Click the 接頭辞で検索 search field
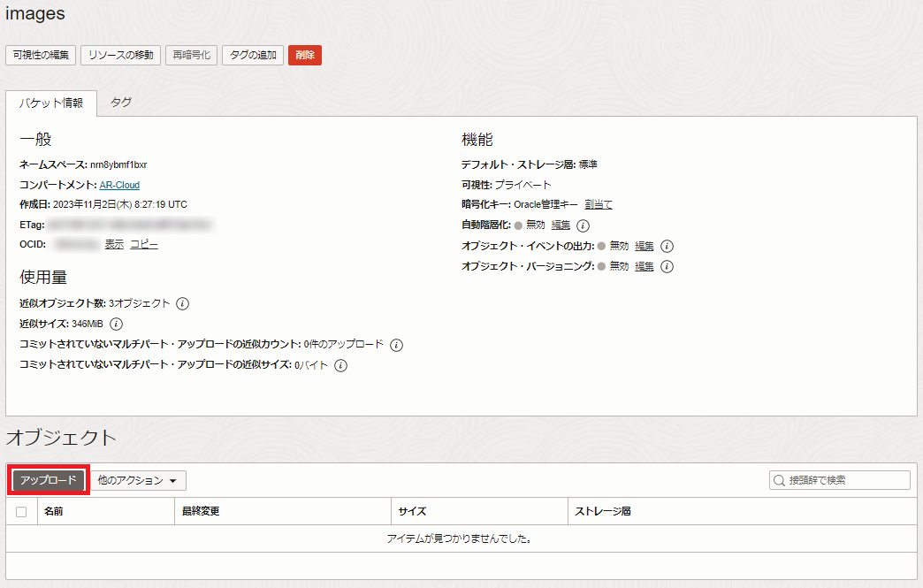This screenshot has width=923, height=588. click(x=840, y=480)
